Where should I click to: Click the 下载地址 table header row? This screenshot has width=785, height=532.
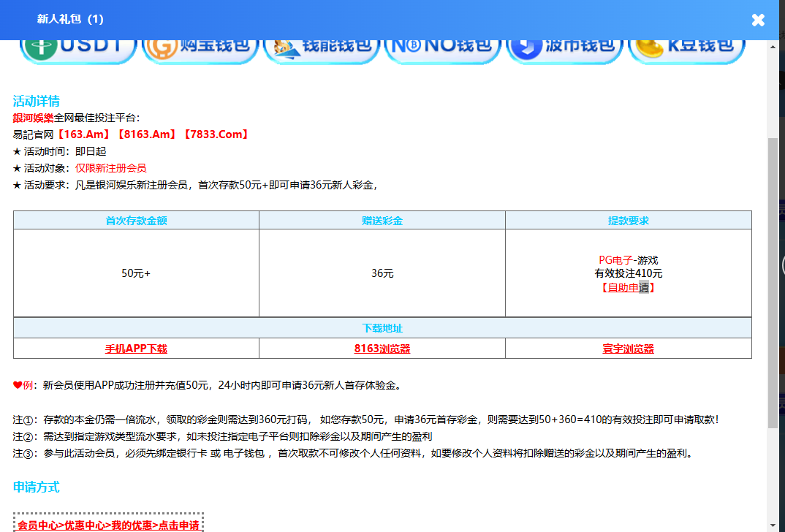(x=382, y=328)
